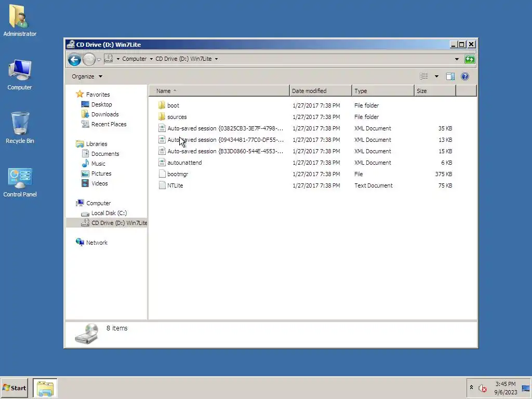Viewport: 532px width, 399px height.
Task: Sort by the Name column header
Action: pyautogui.click(x=220, y=91)
